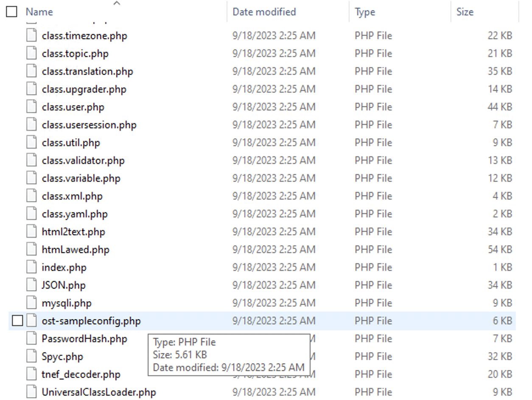Click the htmlLawed.php file icon

point(32,250)
